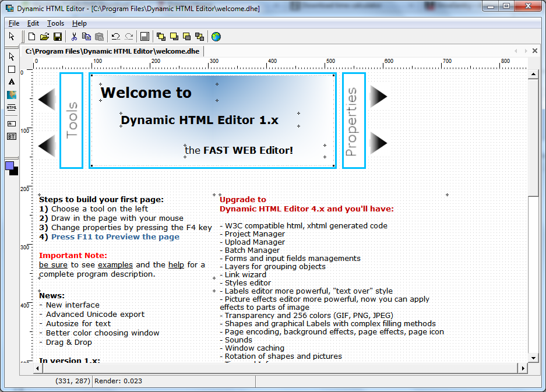
Task: Open an existing file with the folder icon
Action: 44,37
